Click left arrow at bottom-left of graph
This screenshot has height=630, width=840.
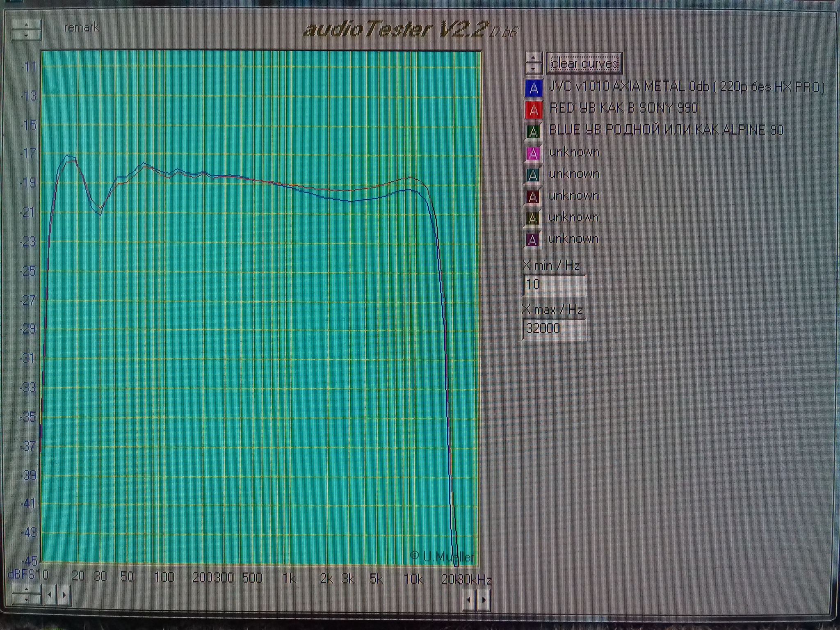tap(50, 594)
